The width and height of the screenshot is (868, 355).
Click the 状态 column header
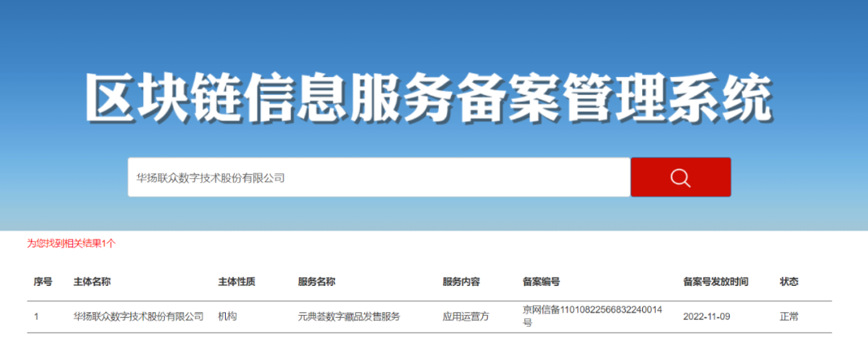coord(789,281)
